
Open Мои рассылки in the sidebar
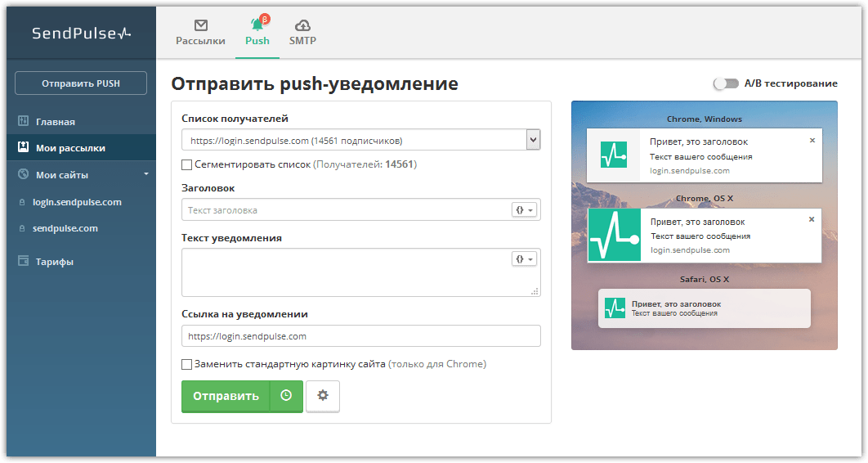click(x=70, y=148)
